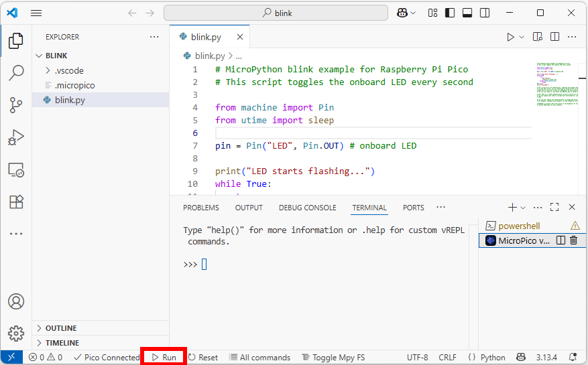
Task: Open a remote window from status bar
Action: pos(11,357)
